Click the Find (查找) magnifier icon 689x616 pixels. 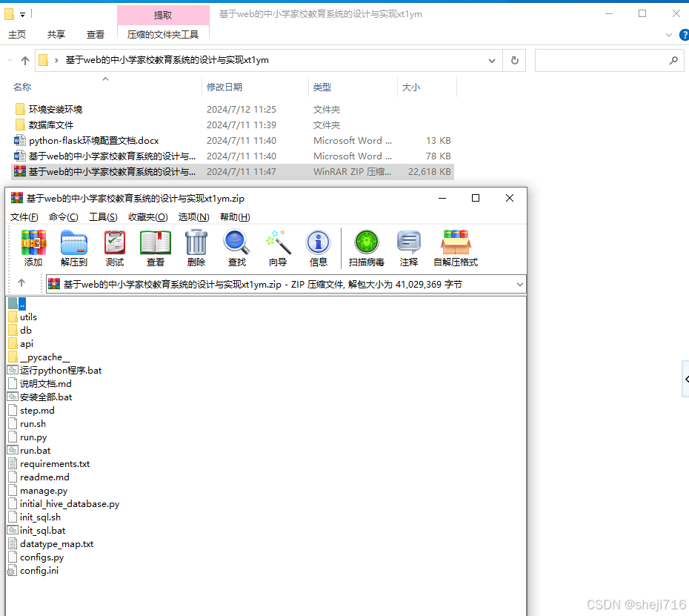coord(236,242)
